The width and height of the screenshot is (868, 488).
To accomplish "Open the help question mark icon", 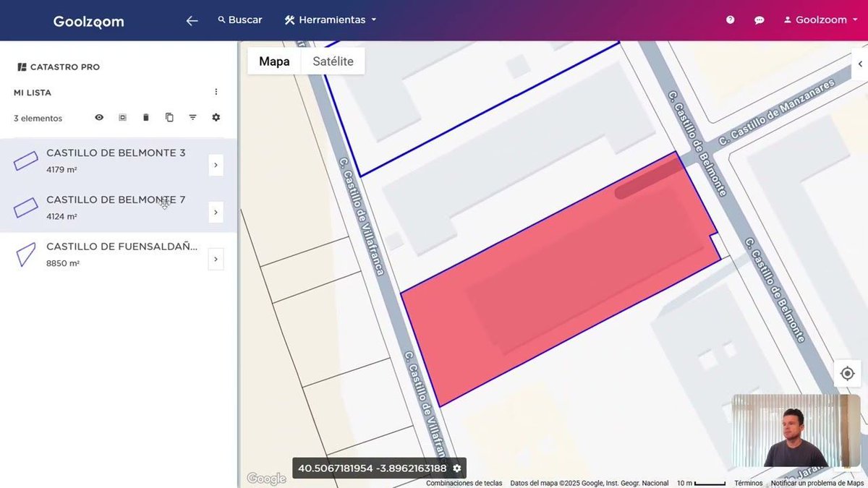I will (731, 20).
